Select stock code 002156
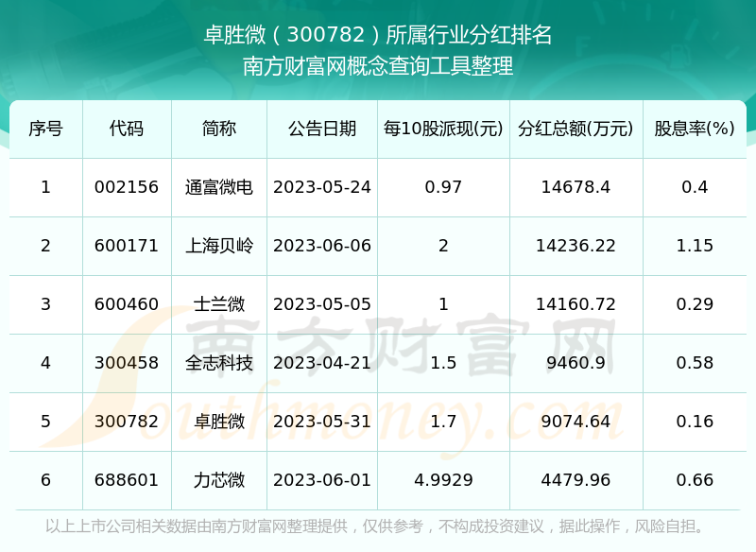Image resolution: width=756 pixels, height=552 pixels. pyautogui.click(x=127, y=187)
